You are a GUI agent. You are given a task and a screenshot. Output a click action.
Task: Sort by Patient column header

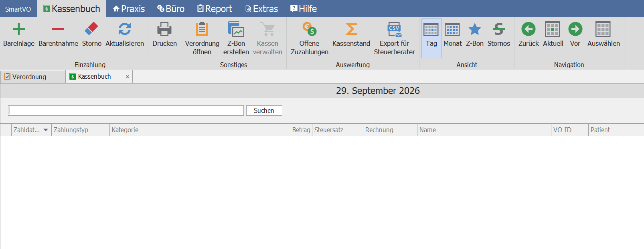point(616,130)
